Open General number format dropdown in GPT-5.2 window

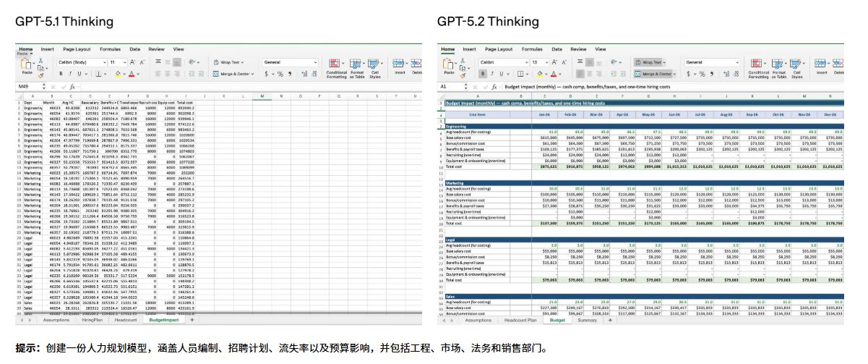point(712,62)
